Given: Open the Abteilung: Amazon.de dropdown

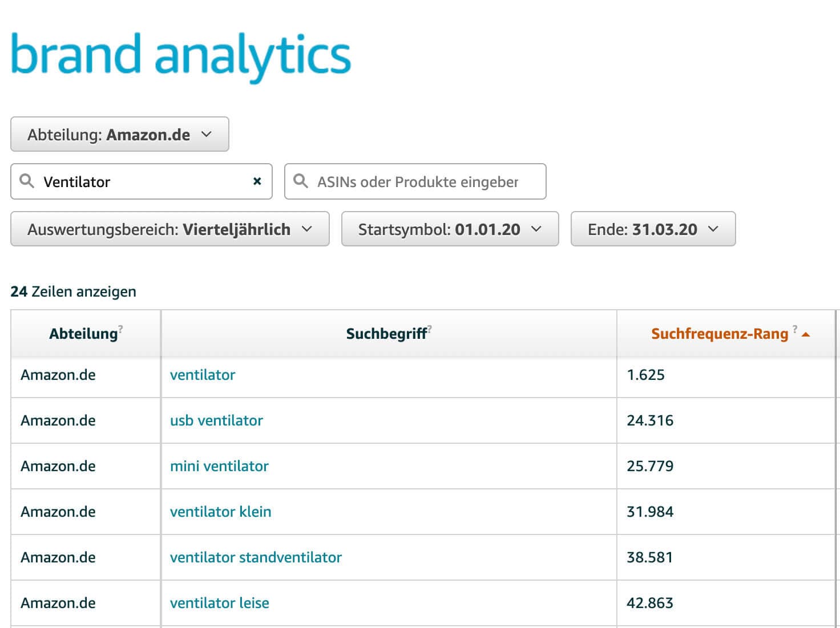Looking at the screenshot, I should [120, 135].
